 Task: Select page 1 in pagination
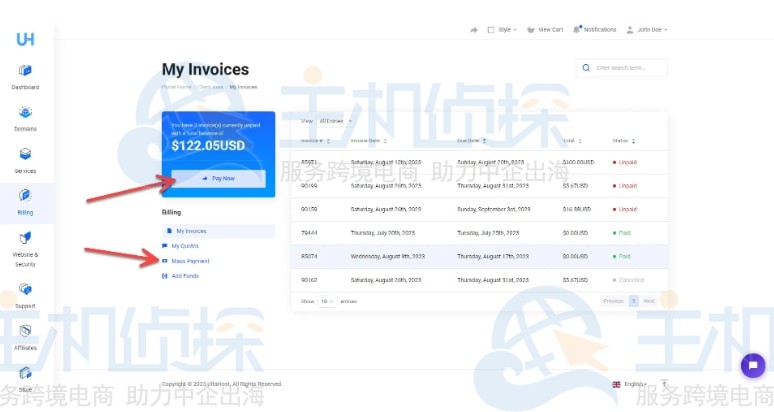point(634,301)
